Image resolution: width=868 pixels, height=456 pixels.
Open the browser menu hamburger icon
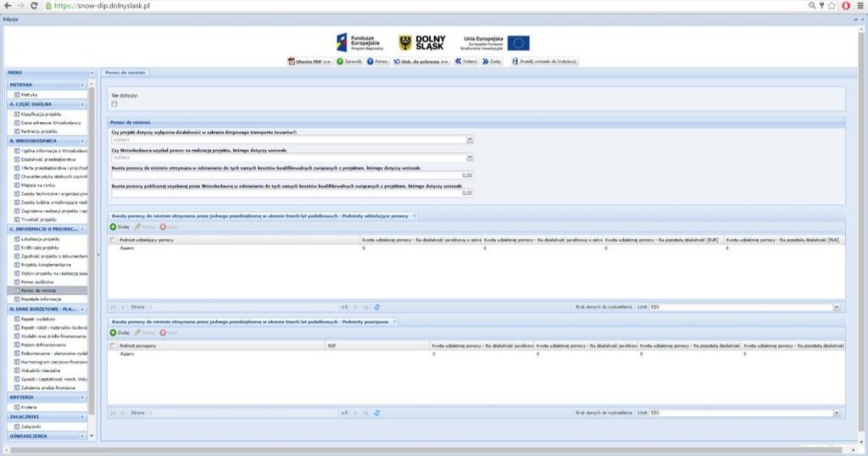tap(861, 6)
